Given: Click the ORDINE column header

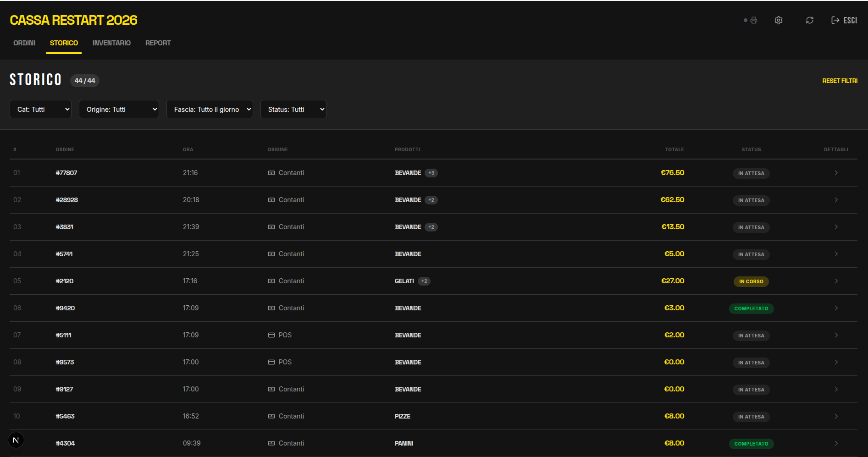Looking at the screenshot, I should (65, 149).
